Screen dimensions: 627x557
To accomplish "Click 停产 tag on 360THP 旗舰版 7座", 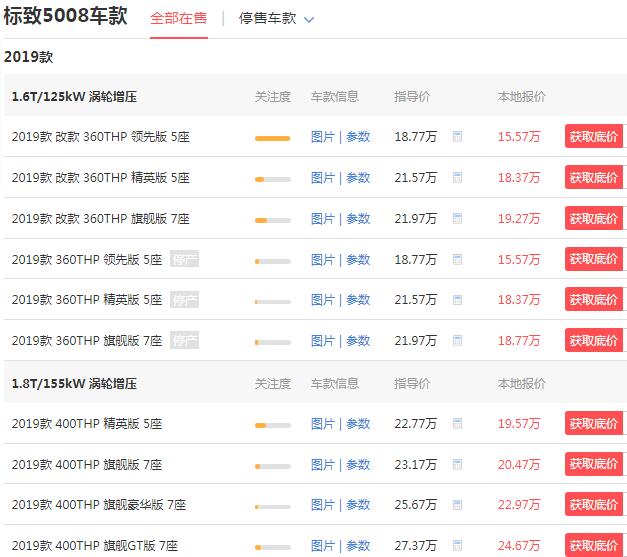I will [x=184, y=340].
